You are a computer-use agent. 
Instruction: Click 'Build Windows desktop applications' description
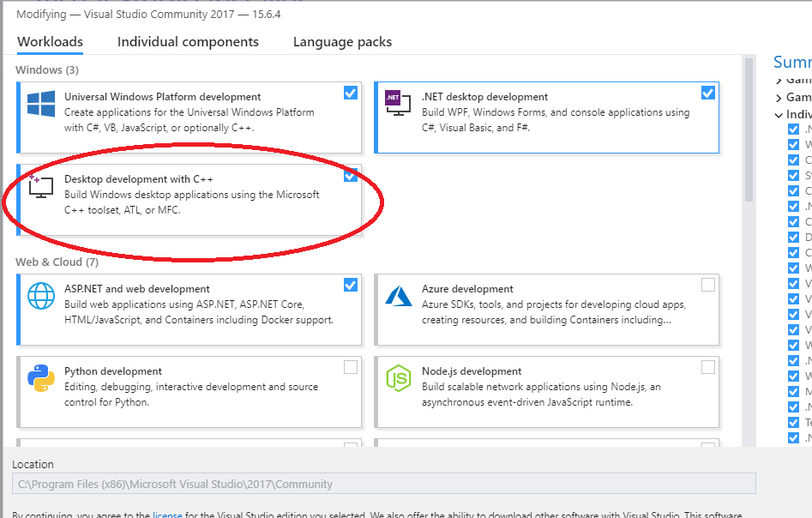[191, 202]
